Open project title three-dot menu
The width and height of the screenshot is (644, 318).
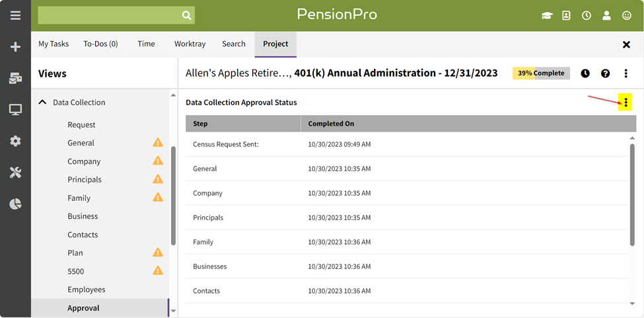626,73
